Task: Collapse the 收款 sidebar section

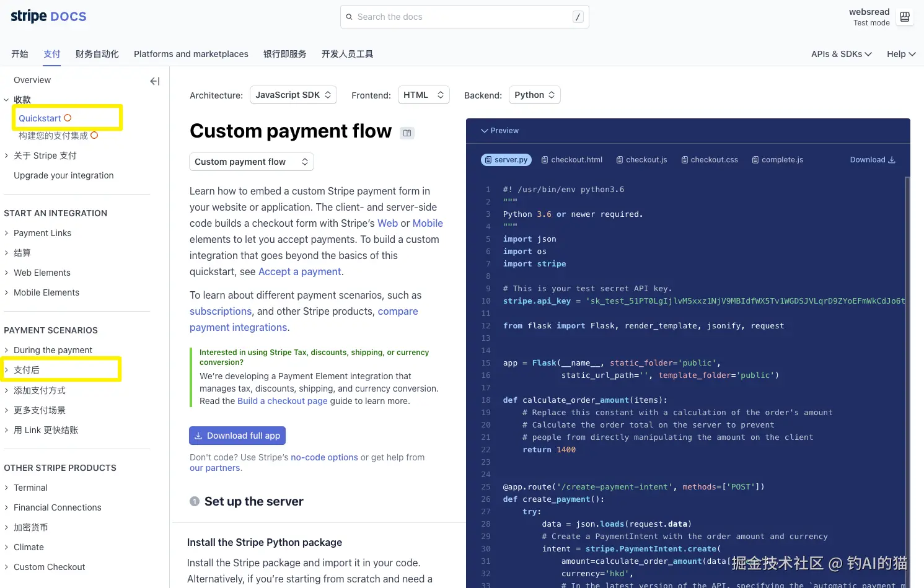Action: click(x=6, y=100)
